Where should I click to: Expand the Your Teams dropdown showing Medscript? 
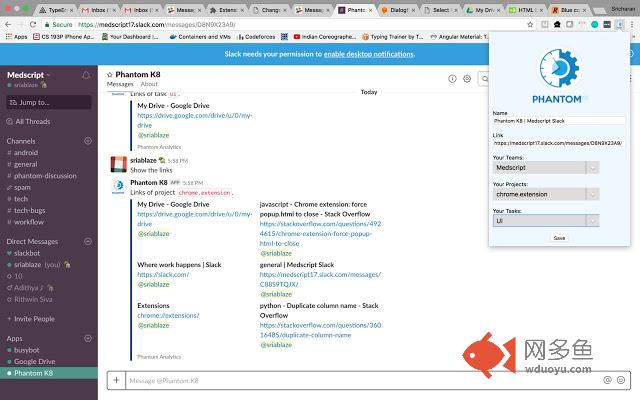[x=546, y=167]
